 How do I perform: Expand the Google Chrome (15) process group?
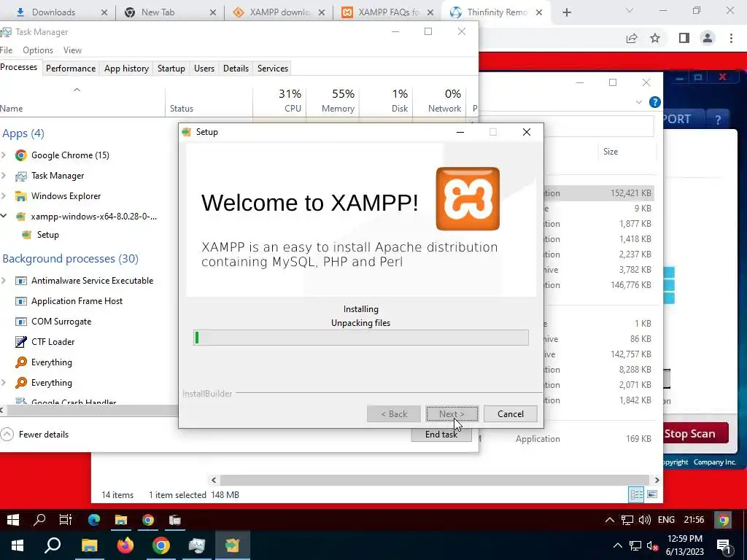pos(4,155)
